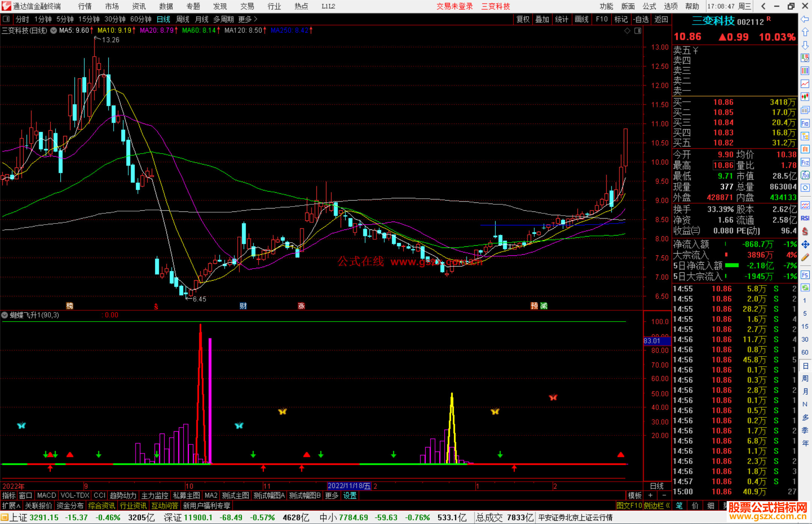Screen dimensions: 812x524
Task: Open the 行情 menu
Action: click(85, 6)
